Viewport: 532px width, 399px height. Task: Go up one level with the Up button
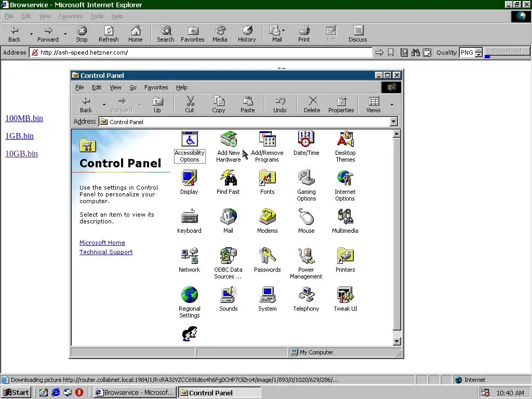(157, 104)
